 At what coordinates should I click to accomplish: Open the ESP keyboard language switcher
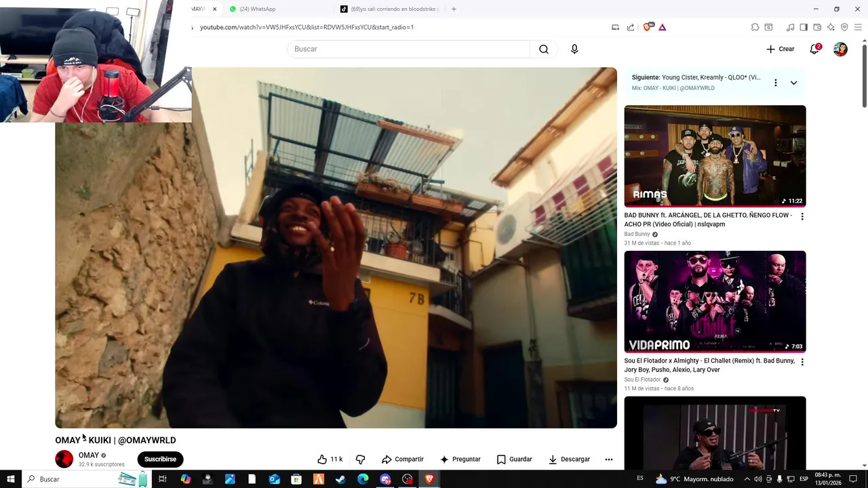[x=804, y=479]
